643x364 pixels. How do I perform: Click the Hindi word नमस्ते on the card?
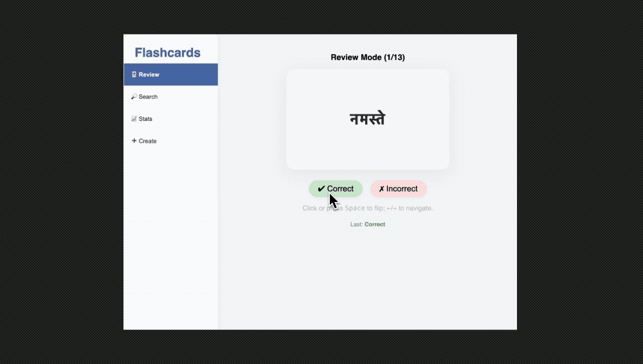[367, 119]
